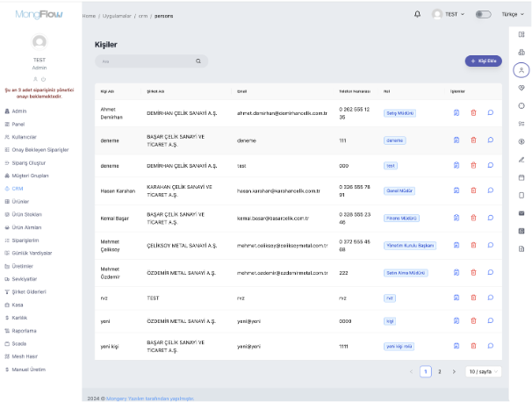Click the Mongery Yazılım footer link
This screenshot has height=402, width=532.
pos(150,398)
